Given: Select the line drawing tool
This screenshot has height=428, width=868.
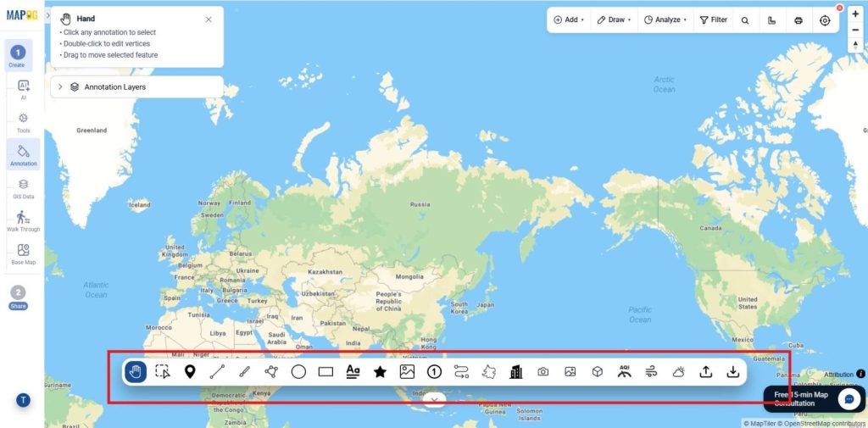Looking at the screenshot, I should coord(217,371).
